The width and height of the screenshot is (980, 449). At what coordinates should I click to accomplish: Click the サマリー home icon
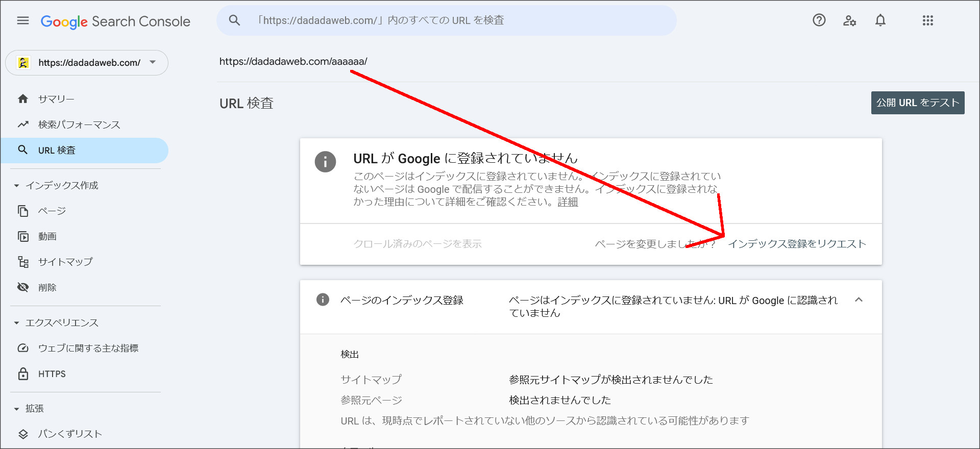click(23, 99)
